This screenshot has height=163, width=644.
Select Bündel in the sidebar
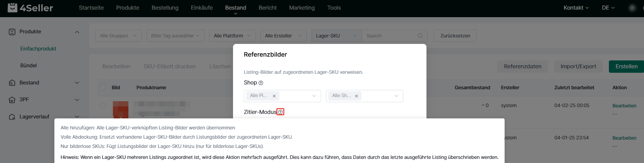pyautogui.click(x=29, y=66)
